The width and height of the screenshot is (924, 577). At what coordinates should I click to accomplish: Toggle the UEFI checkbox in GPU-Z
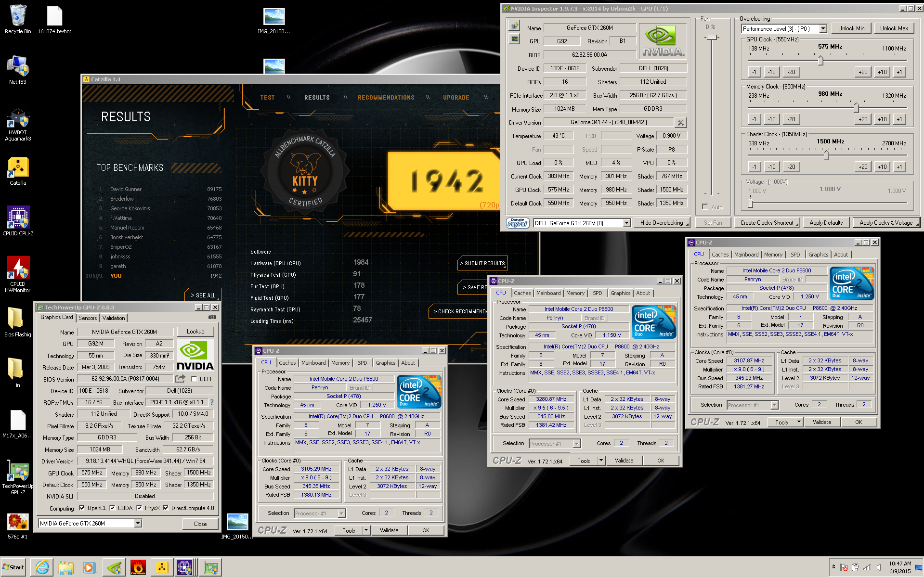pyautogui.click(x=194, y=379)
